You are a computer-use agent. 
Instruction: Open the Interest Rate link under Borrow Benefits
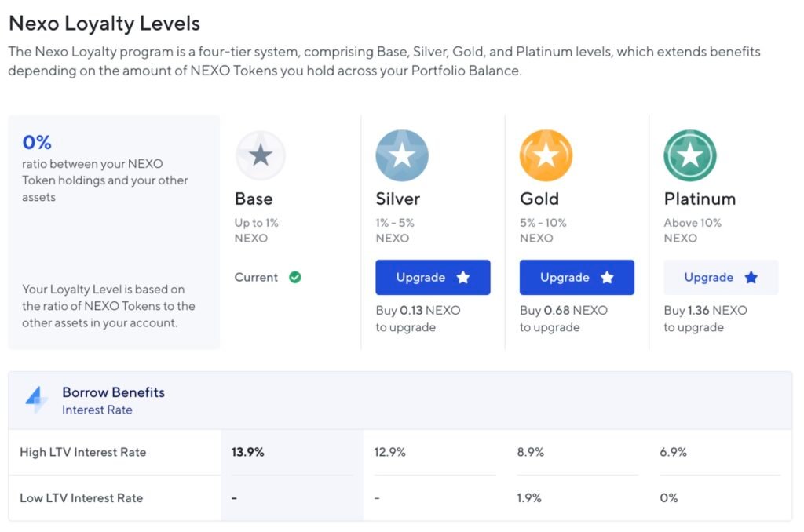click(97, 410)
